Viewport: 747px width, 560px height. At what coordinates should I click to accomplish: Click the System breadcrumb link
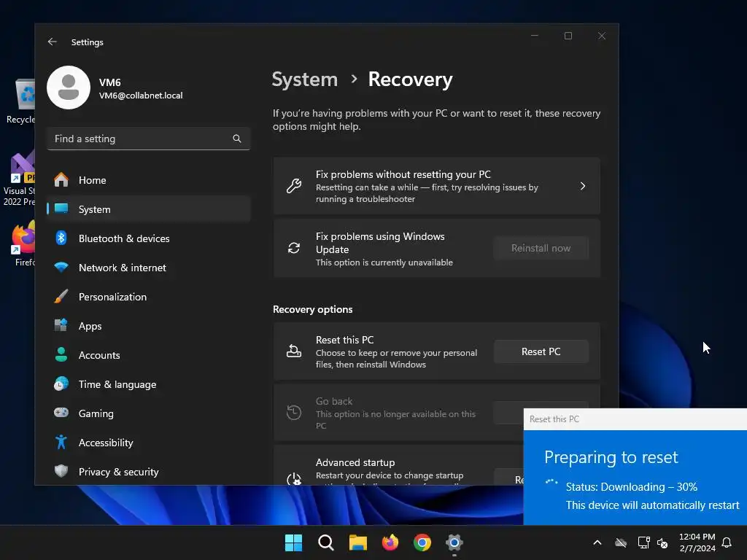click(304, 79)
